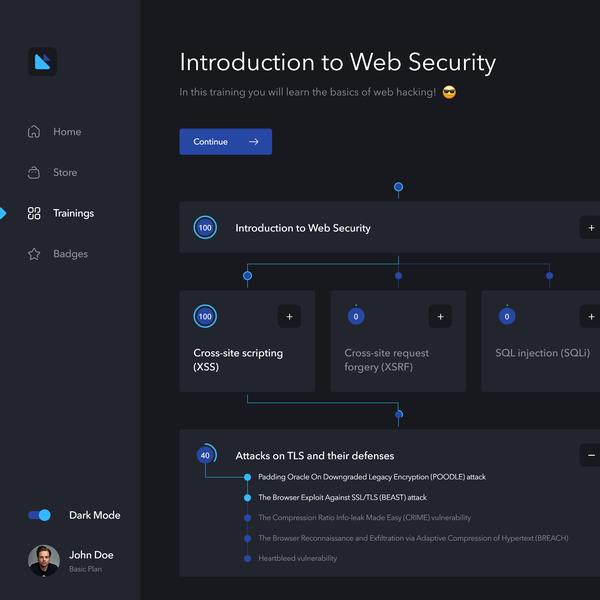Click the bullet beside POODLE attack
600x600 pixels.
click(248, 477)
